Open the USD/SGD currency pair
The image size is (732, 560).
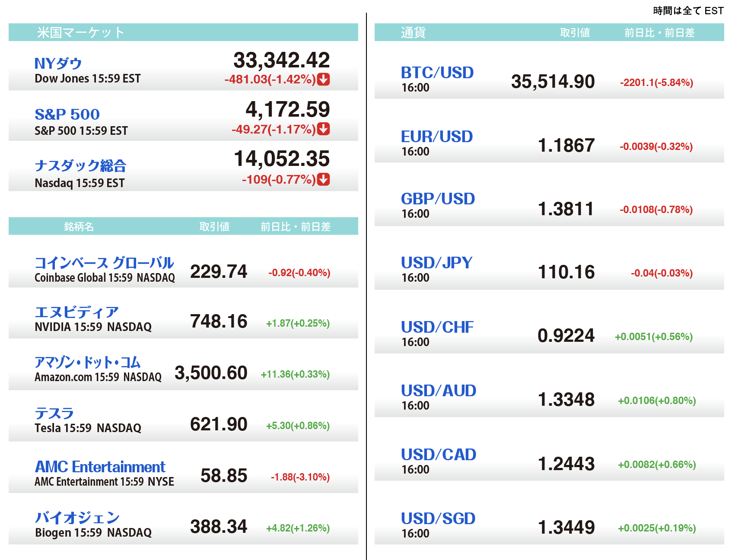pyautogui.click(x=438, y=519)
